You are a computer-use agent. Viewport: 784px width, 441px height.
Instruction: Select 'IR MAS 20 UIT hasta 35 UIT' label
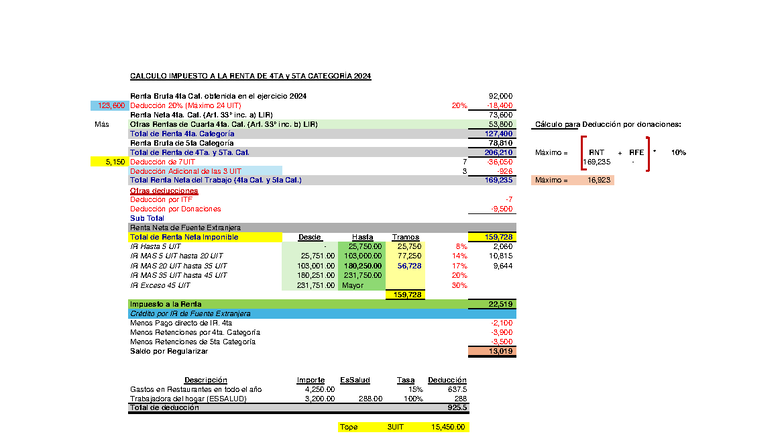178,266
